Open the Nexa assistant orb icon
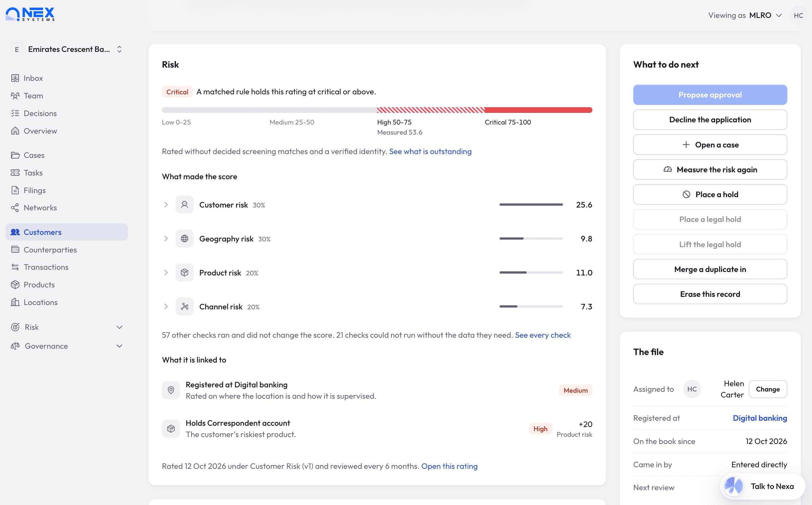The image size is (812, 505). pos(734,486)
